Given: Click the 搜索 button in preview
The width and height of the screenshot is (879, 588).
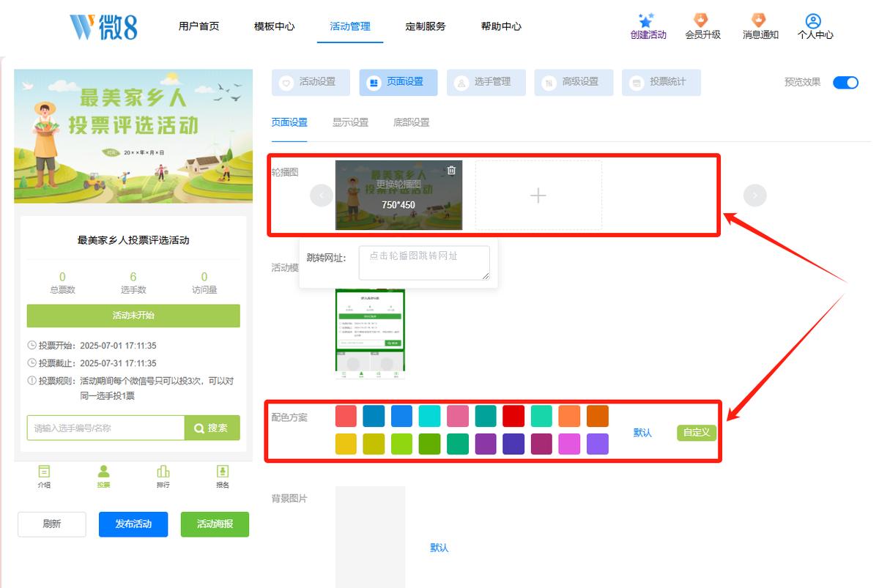Looking at the screenshot, I should [x=212, y=428].
